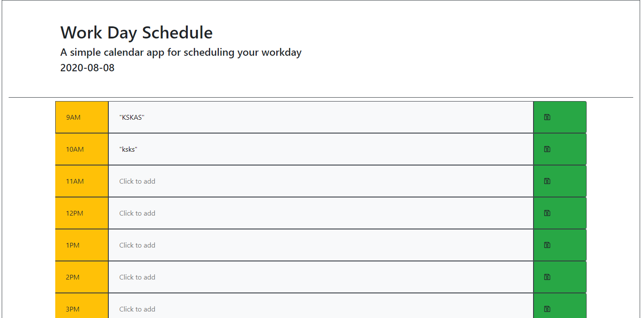Click the save icon for the 3PM row
This screenshot has height=318, width=644.
click(547, 308)
